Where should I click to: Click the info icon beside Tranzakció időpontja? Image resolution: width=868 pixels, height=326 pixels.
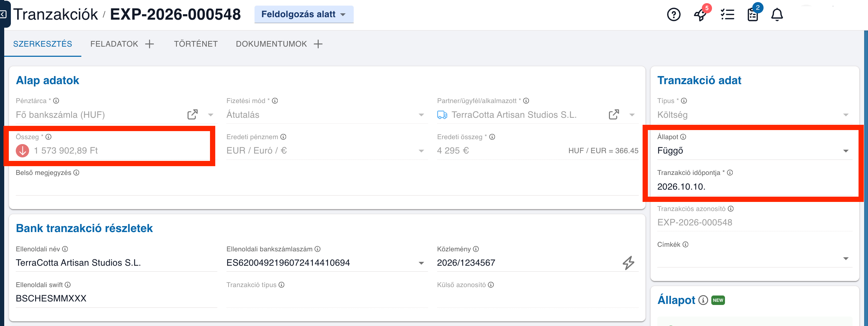tap(730, 172)
